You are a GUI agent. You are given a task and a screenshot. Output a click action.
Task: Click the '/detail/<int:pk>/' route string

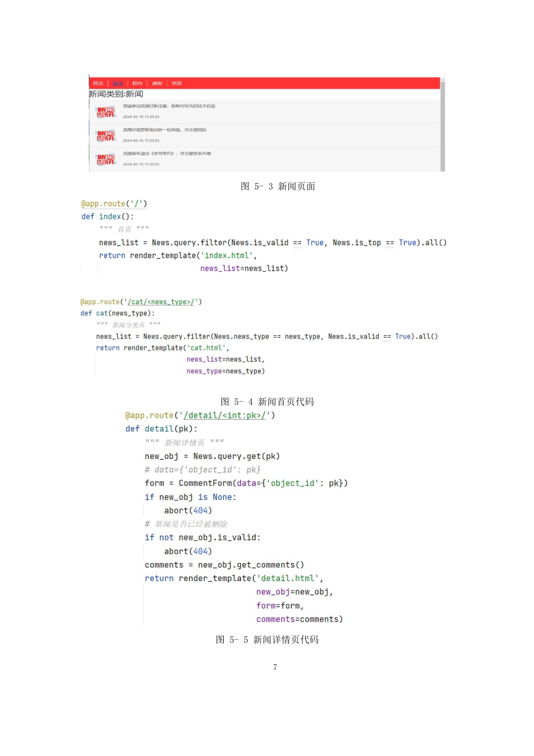click(224, 416)
